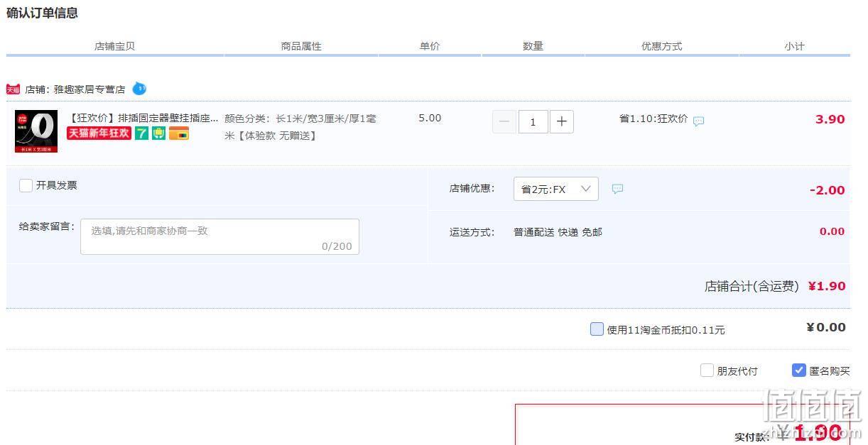Image resolution: width=868 pixels, height=445 pixels.
Task: Click the 店铺宝贝 column header
Action: 114,46
